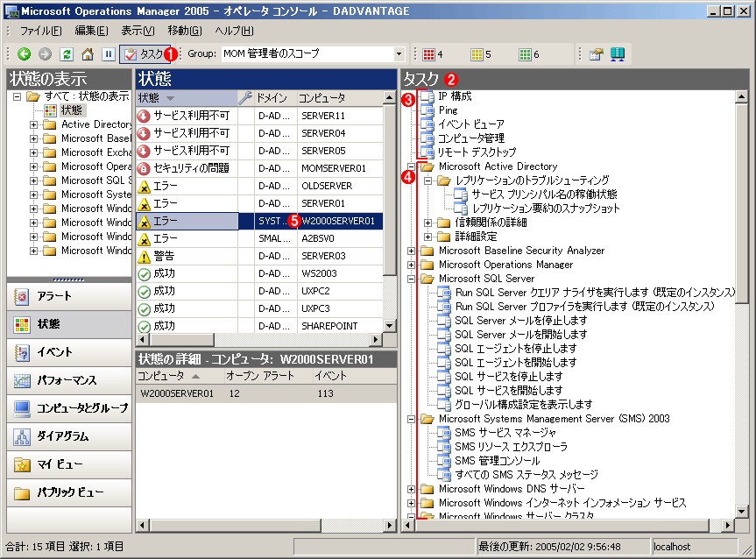Viewport: 756px width, 559px height.
Task: Click the Pause toolbar icon
Action: 109,54
